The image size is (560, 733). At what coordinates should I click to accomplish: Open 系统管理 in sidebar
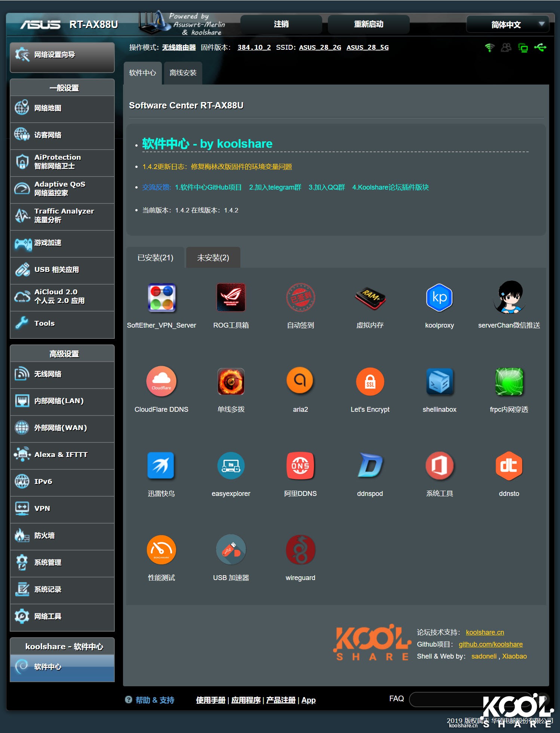[x=62, y=563]
